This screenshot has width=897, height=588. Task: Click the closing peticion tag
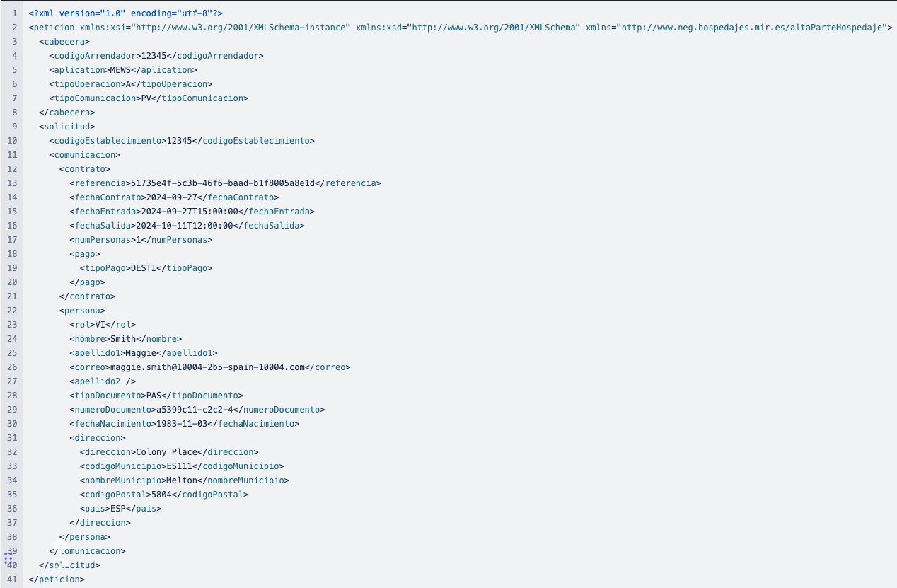pyautogui.click(x=57, y=580)
